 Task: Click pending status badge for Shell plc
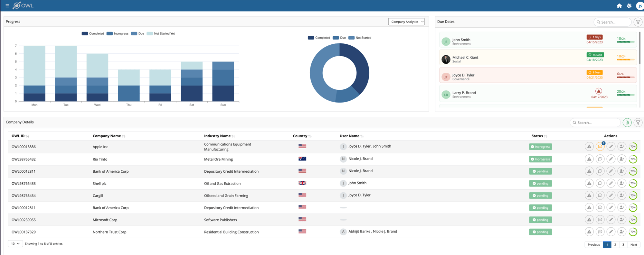[x=540, y=183]
